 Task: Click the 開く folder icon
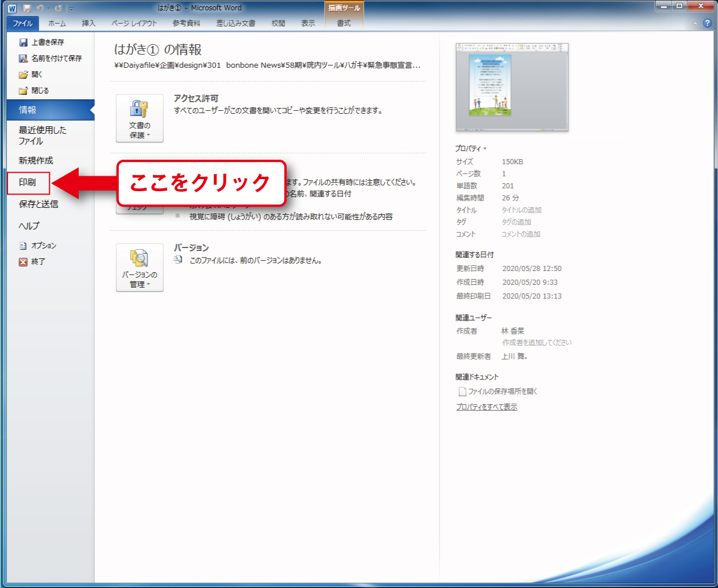(x=23, y=75)
